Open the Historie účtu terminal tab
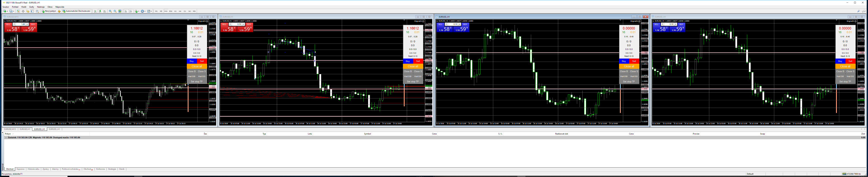Image resolution: width=868 pixels, height=177 pixels. pos(33,169)
